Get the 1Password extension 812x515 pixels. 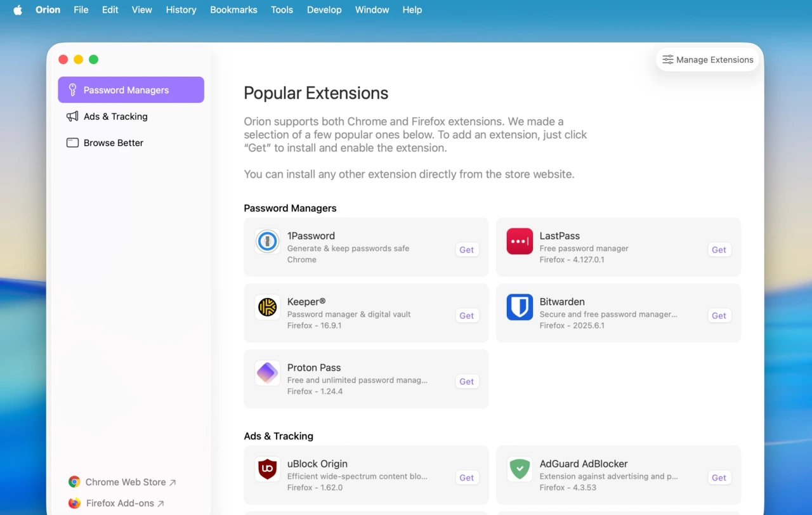coord(466,250)
